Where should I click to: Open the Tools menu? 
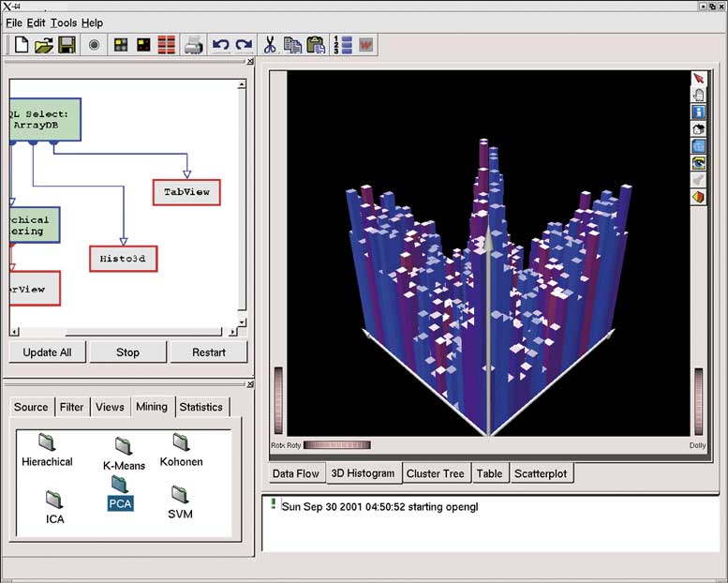coord(64,22)
